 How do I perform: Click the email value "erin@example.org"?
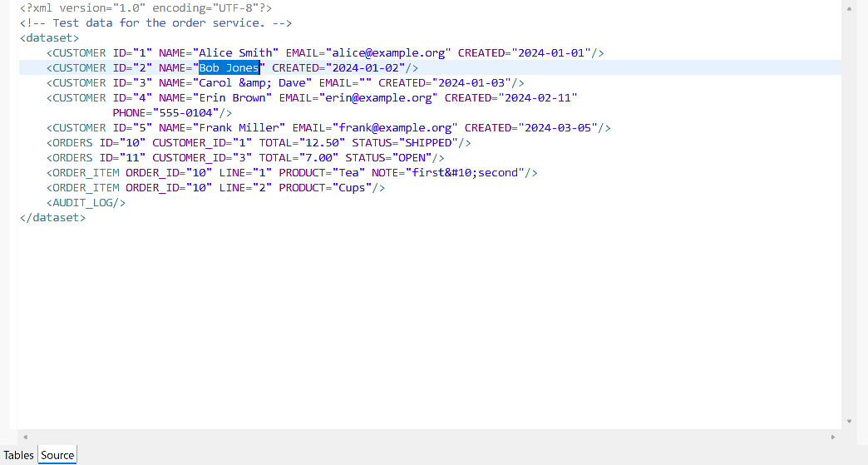coord(378,97)
